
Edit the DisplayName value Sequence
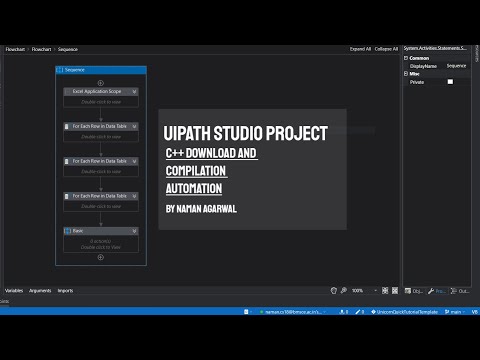pyautogui.click(x=456, y=66)
